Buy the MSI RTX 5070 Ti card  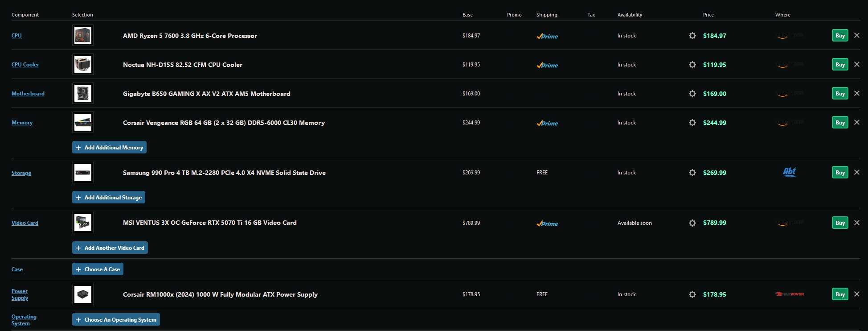pyautogui.click(x=840, y=223)
